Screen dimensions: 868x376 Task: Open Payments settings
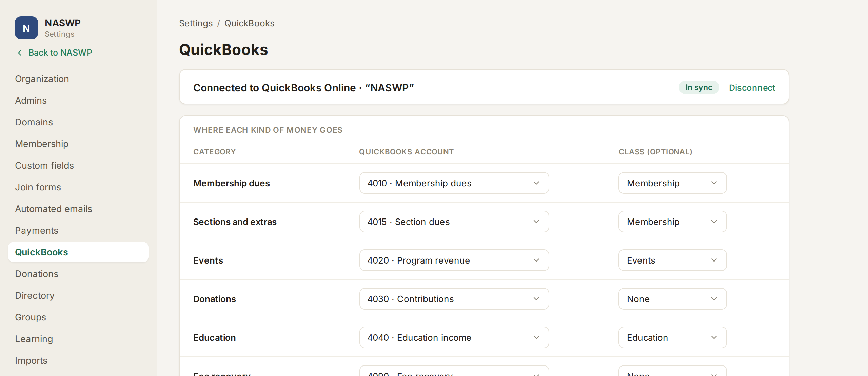78,230
